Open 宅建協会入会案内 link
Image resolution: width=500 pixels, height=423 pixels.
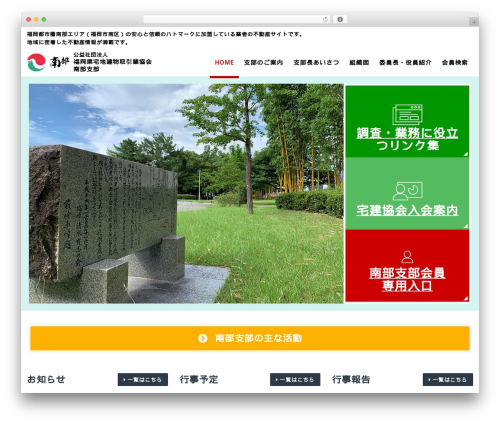click(407, 210)
